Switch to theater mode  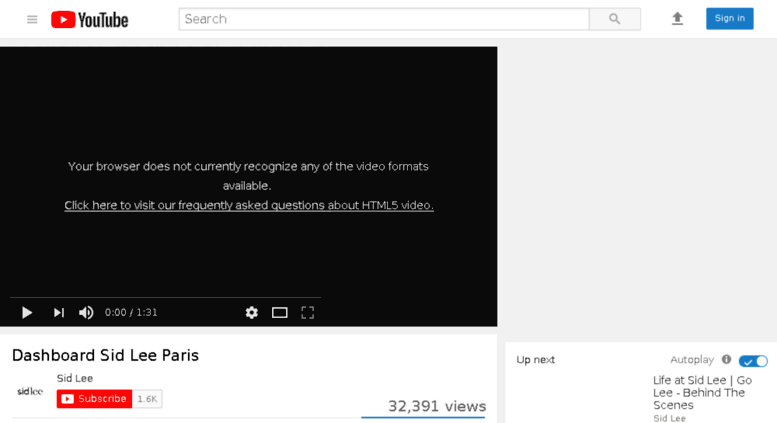279,313
